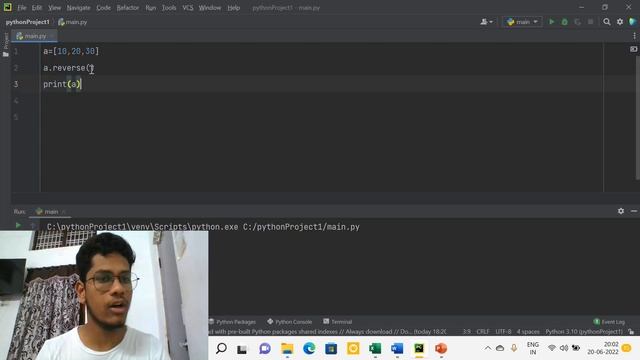Screen dimensions: 640x360
Task: Open editor tab options three-dot menu
Action: click(634, 36)
